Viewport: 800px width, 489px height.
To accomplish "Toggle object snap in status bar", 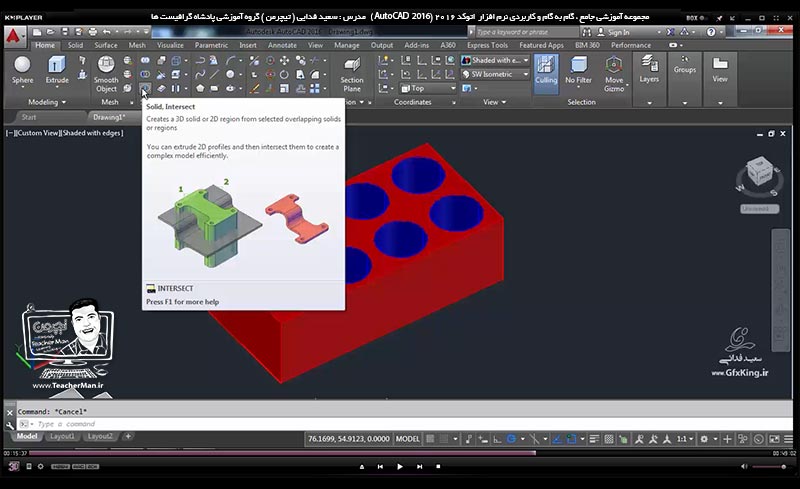I will (571, 439).
